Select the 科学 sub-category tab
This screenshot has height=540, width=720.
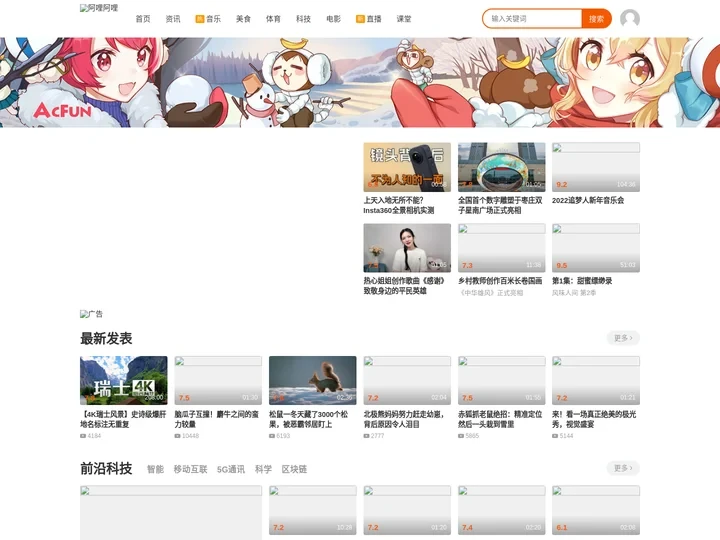(x=263, y=469)
